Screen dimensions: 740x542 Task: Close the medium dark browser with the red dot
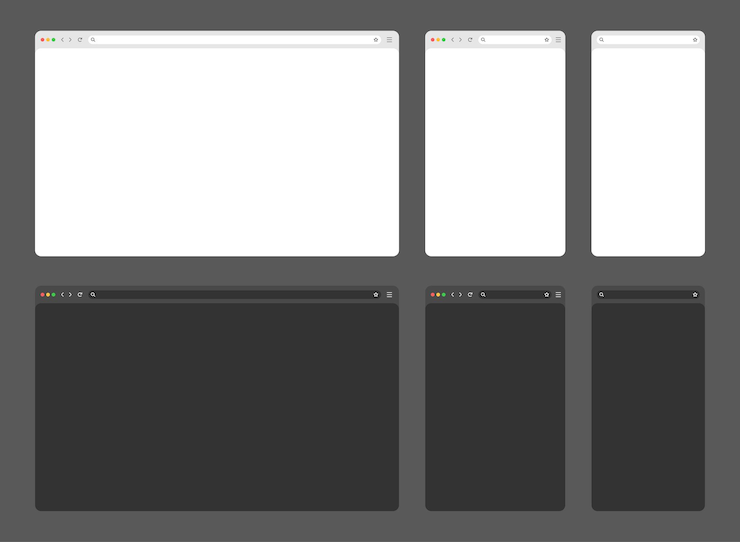[x=433, y=295]
